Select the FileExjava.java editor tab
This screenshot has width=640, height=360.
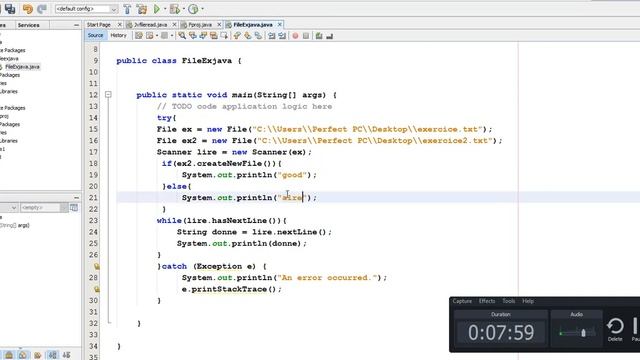(252, 25)
